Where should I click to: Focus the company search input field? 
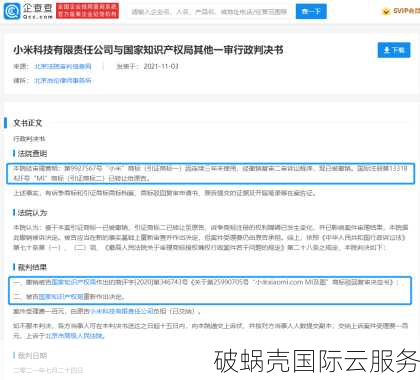tap(209, 12)
